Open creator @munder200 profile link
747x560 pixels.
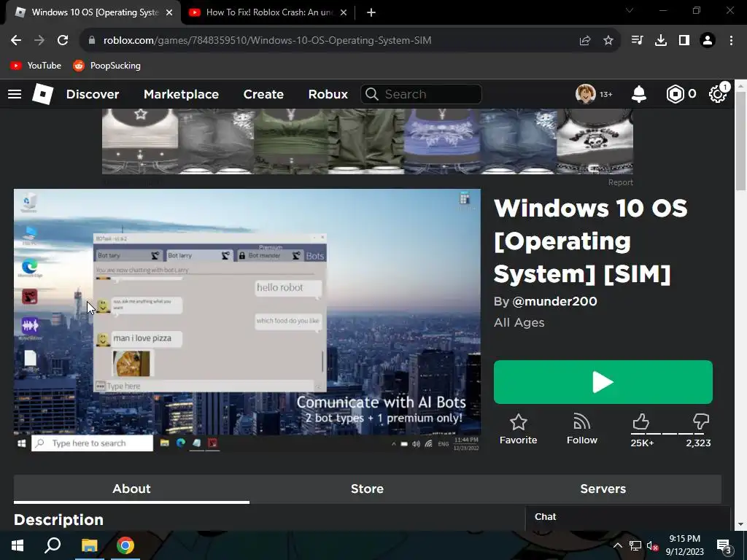[554, 301]
